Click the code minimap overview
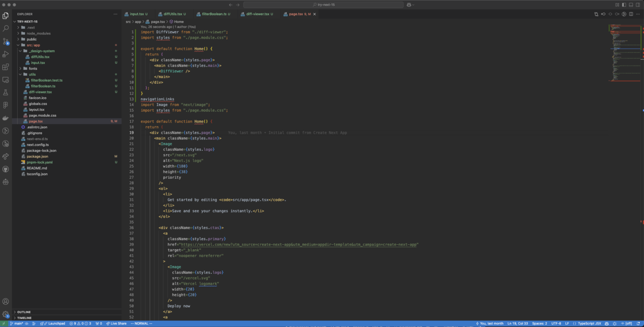This screenshot has height=327, width=644. point(624,53)
